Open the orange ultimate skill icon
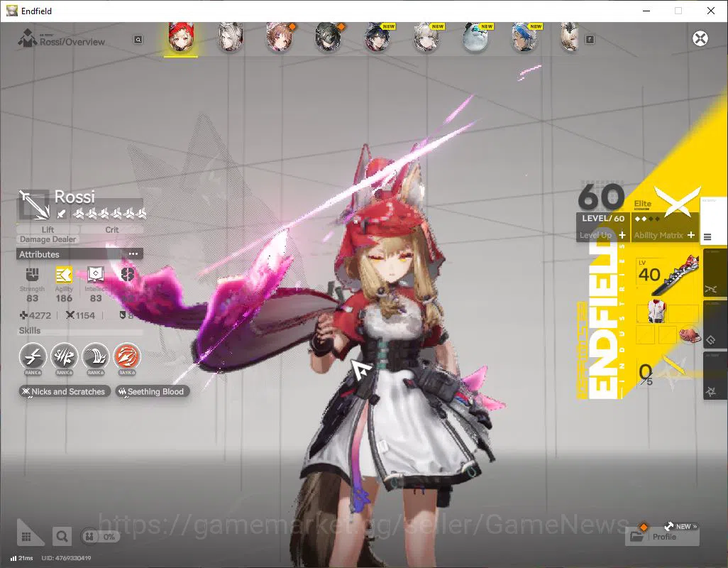This screenshot has height=568, width=728. [x=127, y=356]
